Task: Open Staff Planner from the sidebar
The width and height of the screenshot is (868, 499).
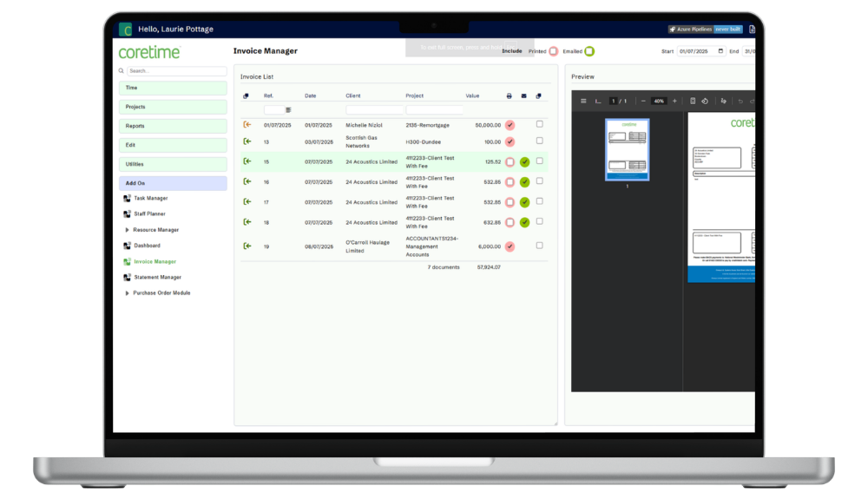Action: 149,213
